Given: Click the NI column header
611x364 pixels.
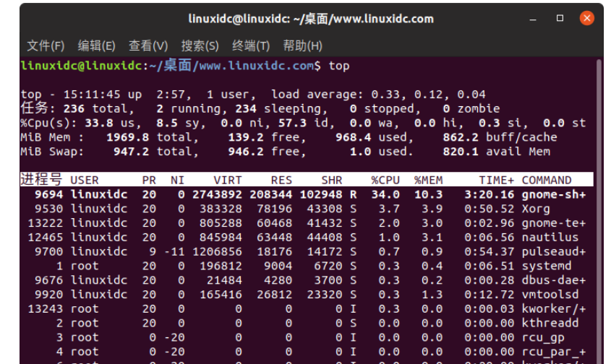Looking at the screenshot, I should 178,181.
